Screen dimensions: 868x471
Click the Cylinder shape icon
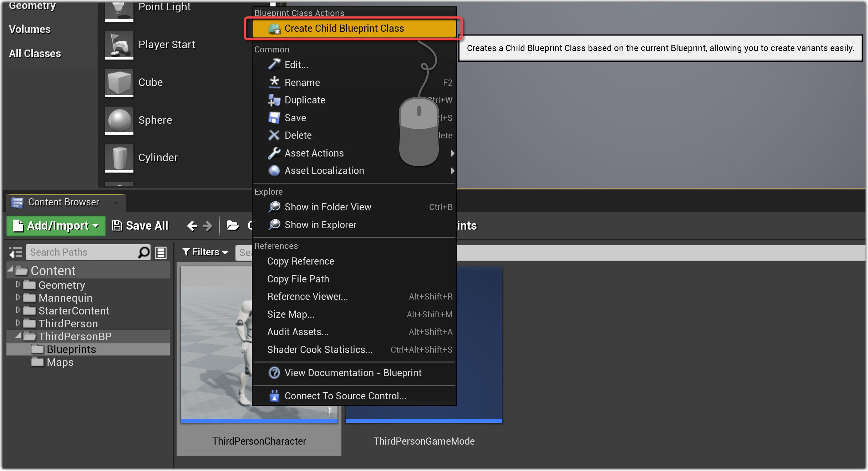click(x=119, y=158)
